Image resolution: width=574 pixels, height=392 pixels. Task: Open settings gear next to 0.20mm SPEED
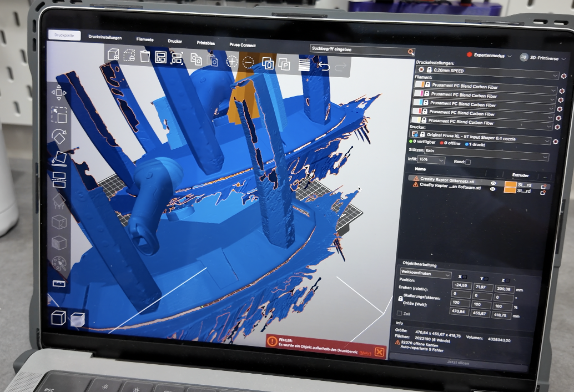pos(564,76)
